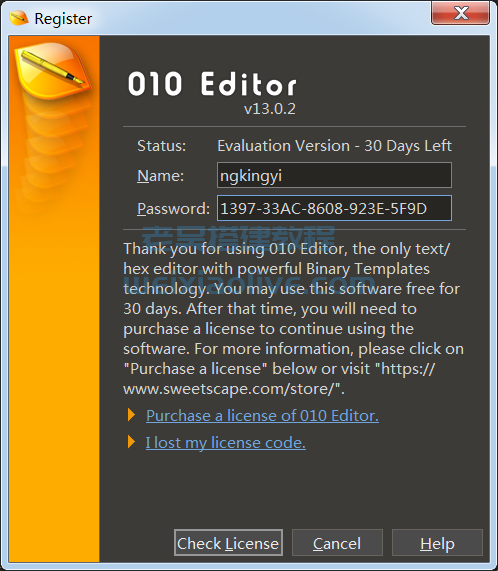Click the 'Name:' label
This screenshot has height=571, width=498.
(161, 176)
